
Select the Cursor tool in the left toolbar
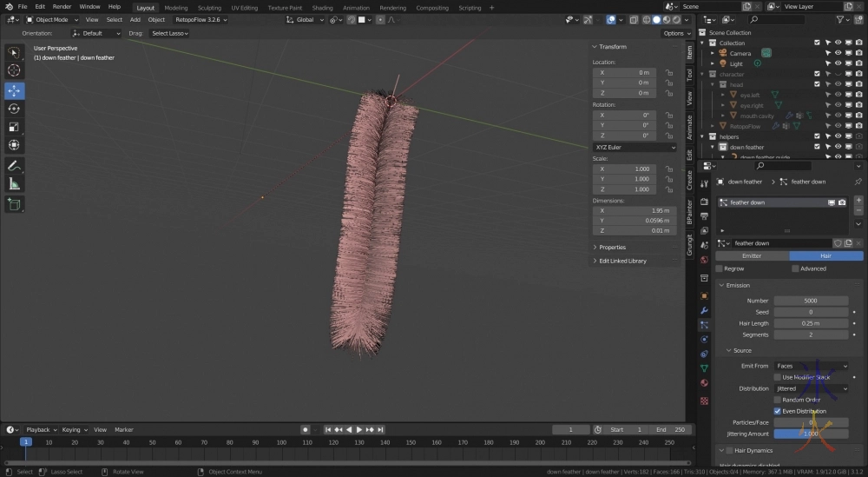[x=14, y=70]
